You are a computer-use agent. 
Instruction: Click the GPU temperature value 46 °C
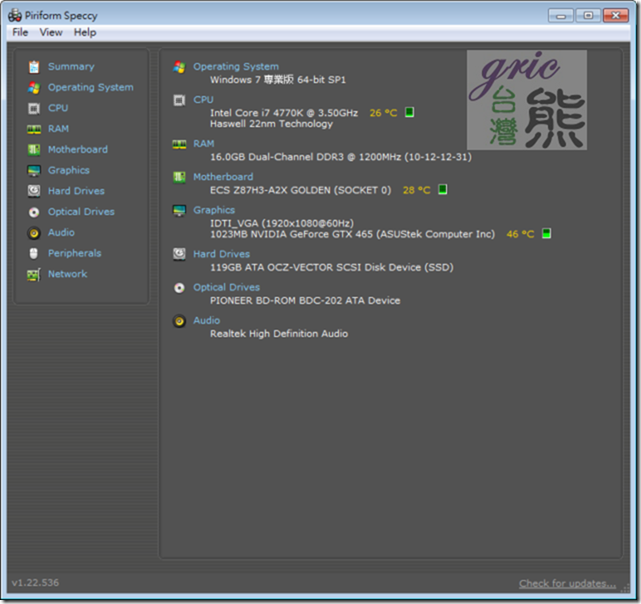520,234
